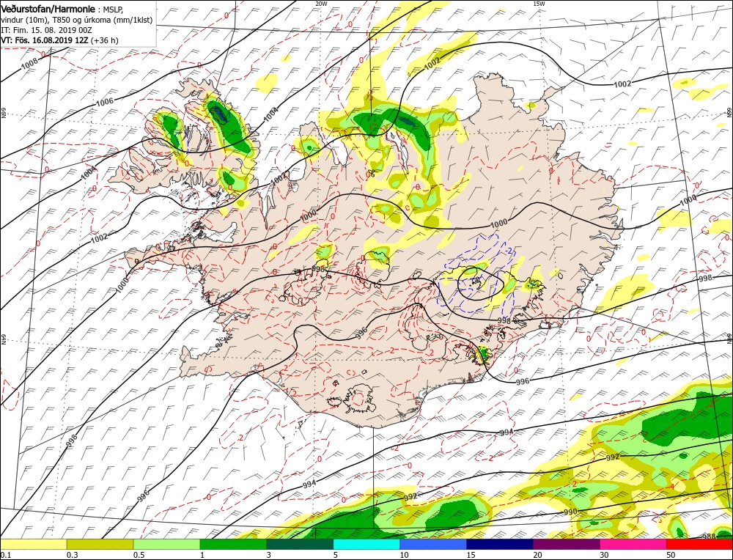Screen dimensions: 733x560
Task: Click the red 50+ mm legend swatch
Action: (699, 544)
